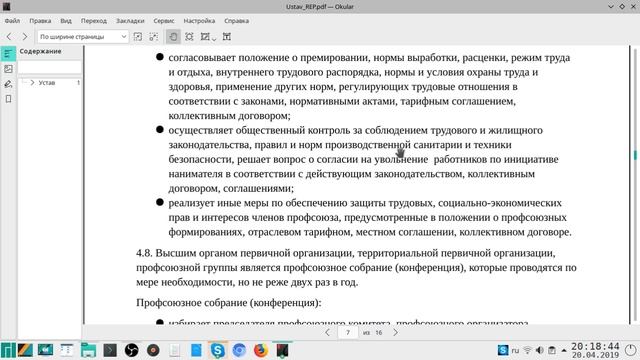Switch to Skype in the taskbar

point(218,350)
